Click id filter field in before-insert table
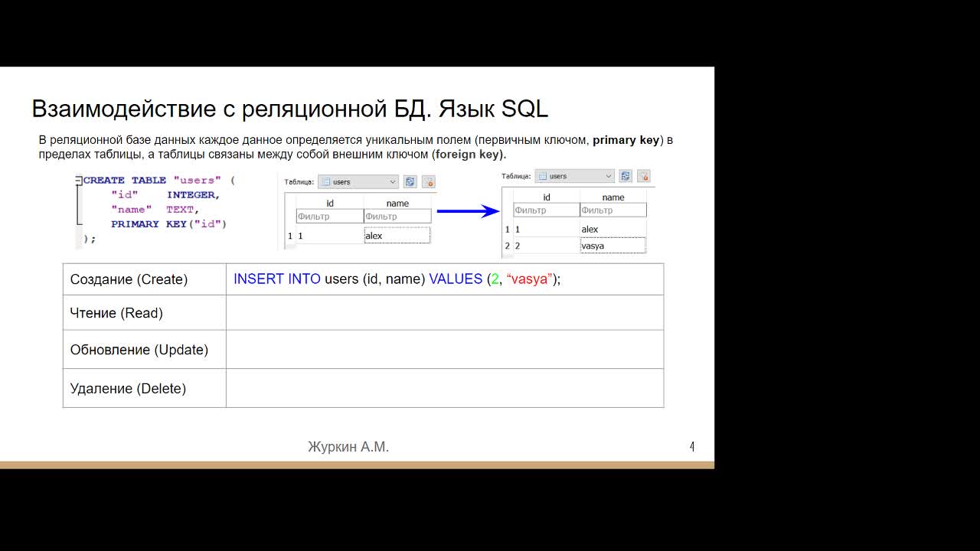 pyautogui.click(x=330, y=217)
